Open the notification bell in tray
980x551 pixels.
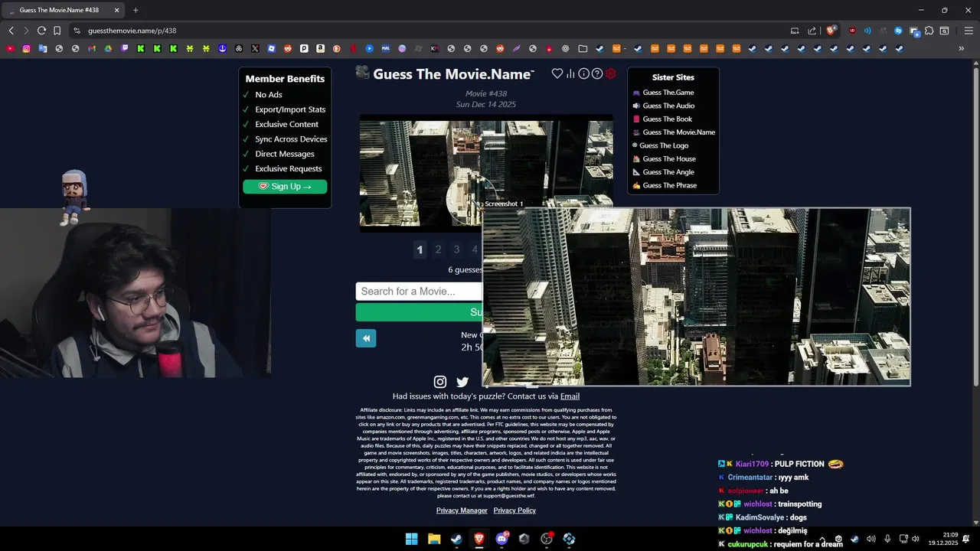click(x=966, y=539)
